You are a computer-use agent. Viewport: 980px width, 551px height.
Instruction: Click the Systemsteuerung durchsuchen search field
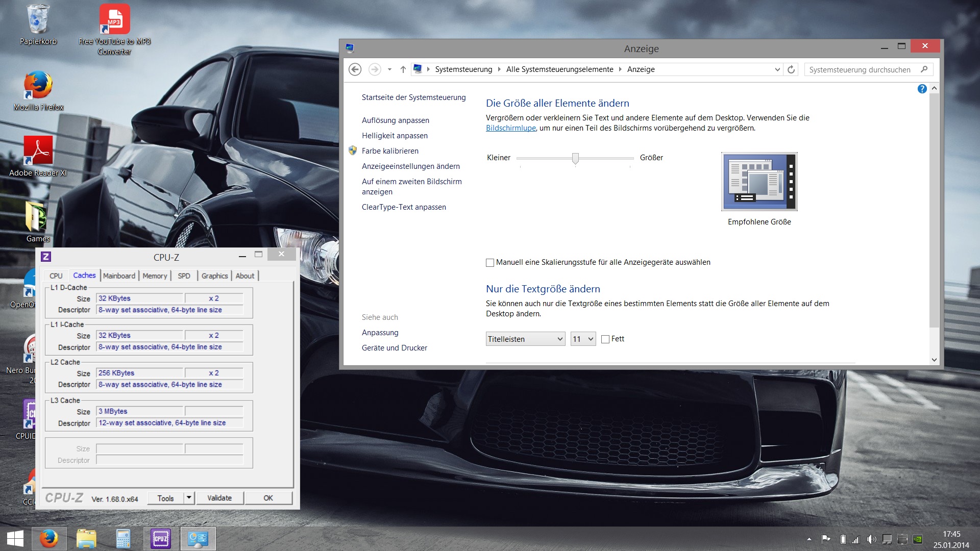pos(863,69)
